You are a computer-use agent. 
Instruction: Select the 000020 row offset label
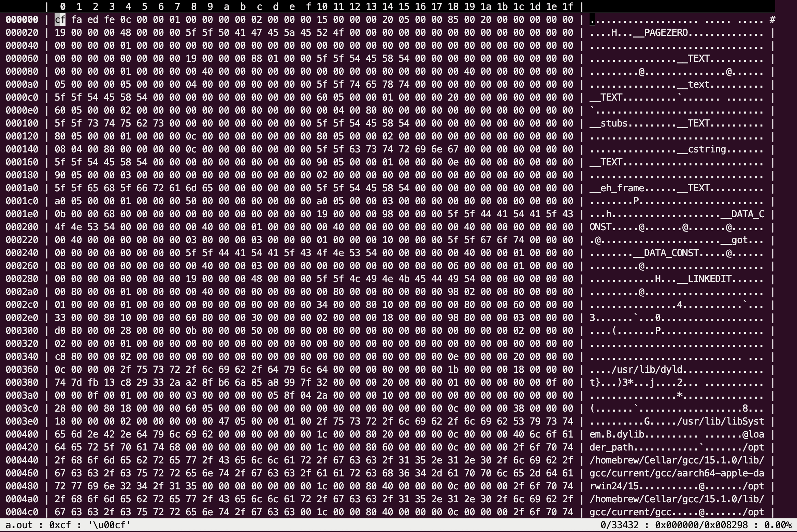point(22,33)
